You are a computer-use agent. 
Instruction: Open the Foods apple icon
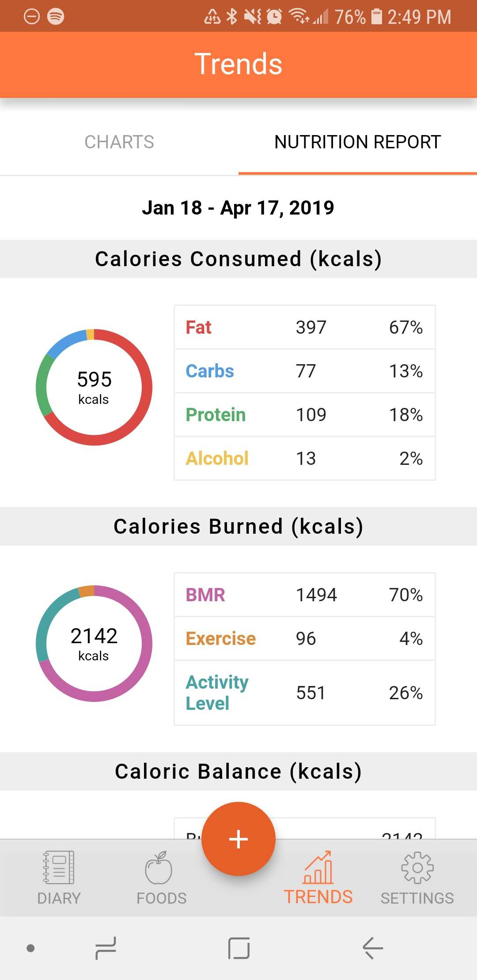click(x=159, y=868)
